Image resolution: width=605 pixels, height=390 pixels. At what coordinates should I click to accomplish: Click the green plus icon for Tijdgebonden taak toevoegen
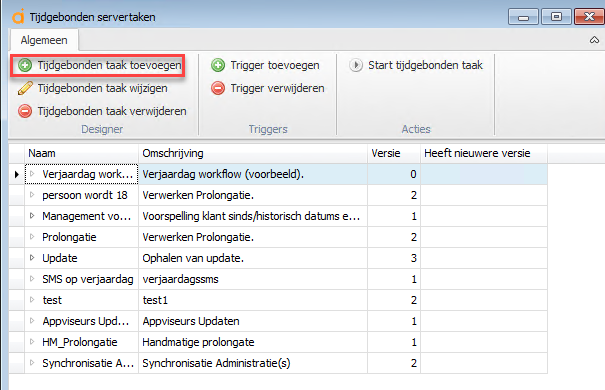25,65
